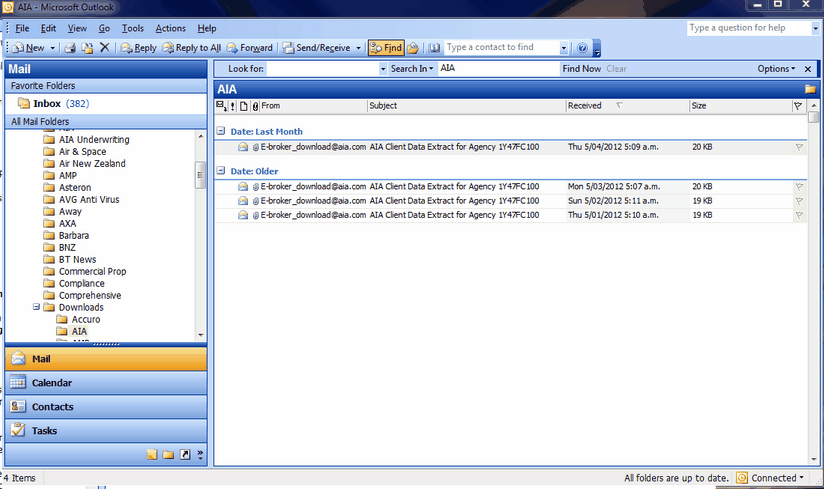Image resolution: width=824 pixels, height=489 pixels.
Task: Click the Send/Receive button
Action: 317,48
